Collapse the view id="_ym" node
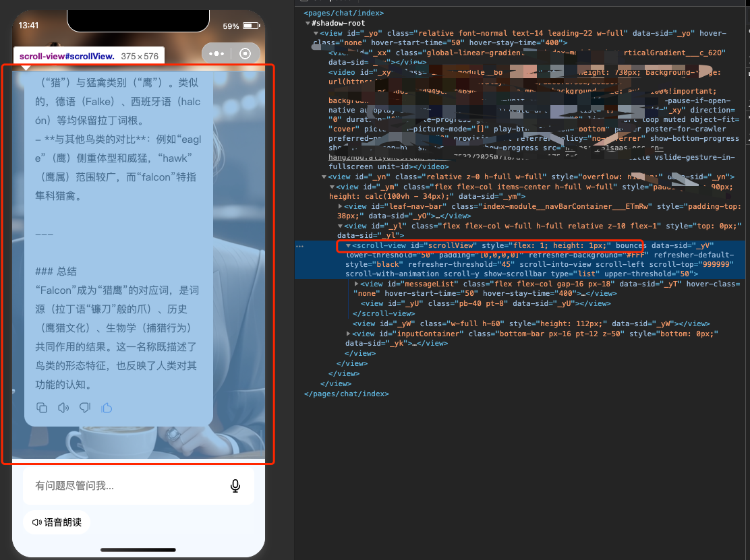The image size is (750, 560). 332,187
